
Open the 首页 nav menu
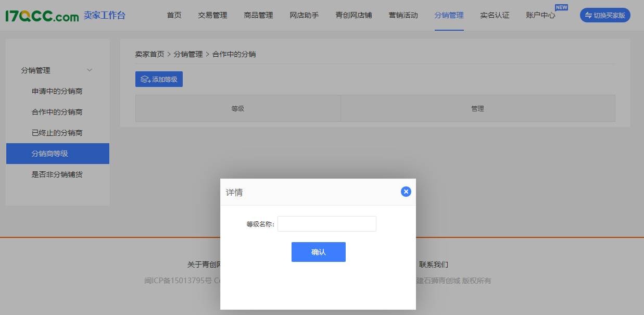point(174,15)
